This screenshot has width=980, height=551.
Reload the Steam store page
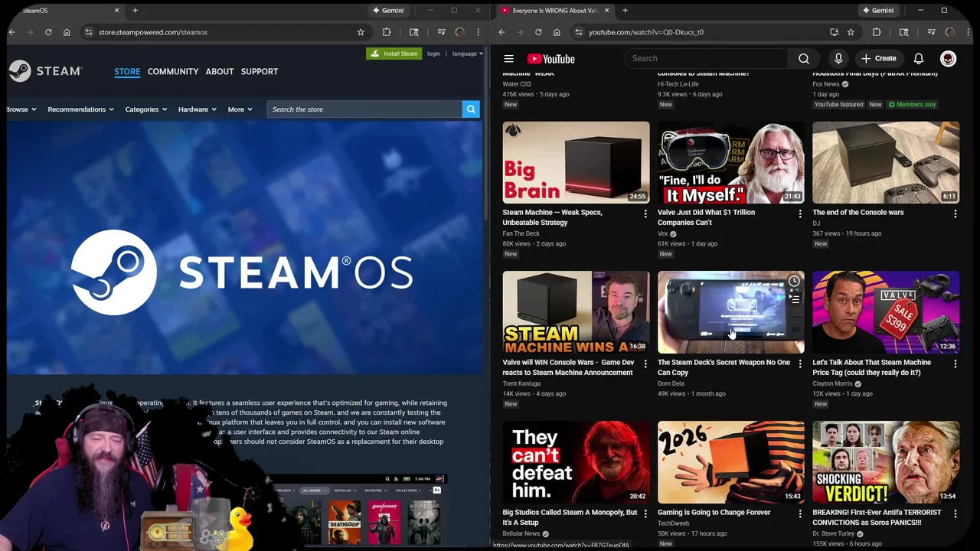tap(48, 32)
